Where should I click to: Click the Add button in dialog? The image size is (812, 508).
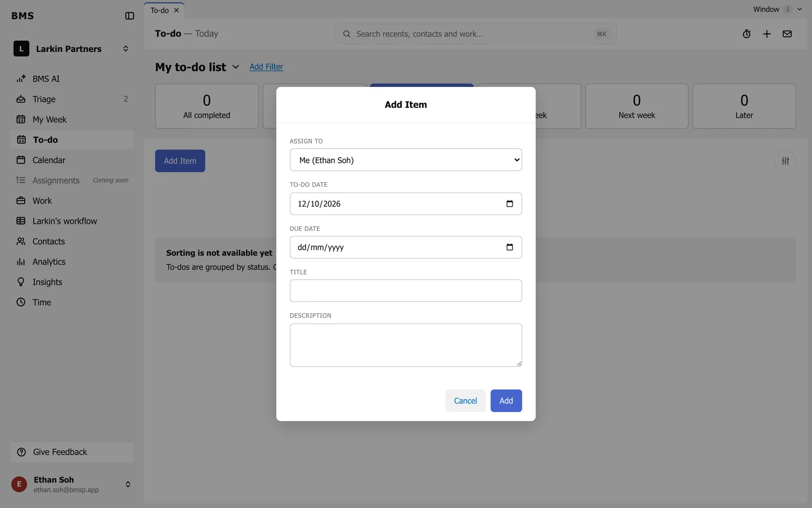506,401
